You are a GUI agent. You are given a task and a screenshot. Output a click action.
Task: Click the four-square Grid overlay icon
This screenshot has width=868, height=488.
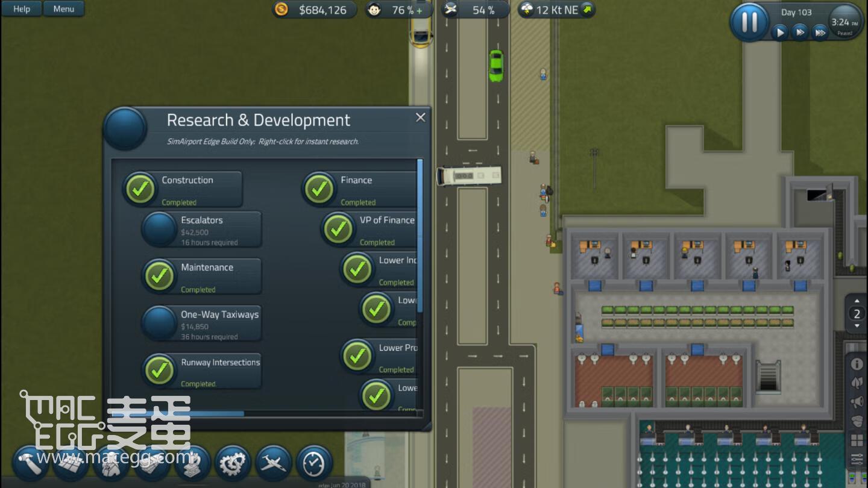[x=857, y=440]
